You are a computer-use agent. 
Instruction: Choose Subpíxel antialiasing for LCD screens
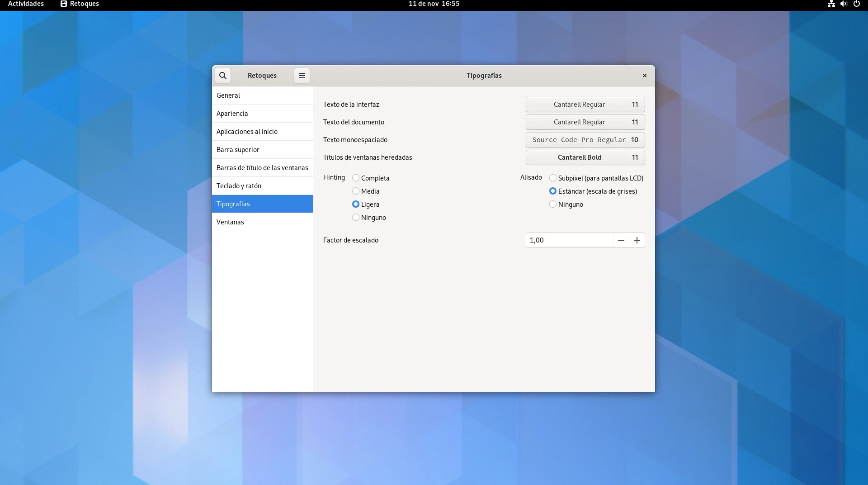pyautogui.click(x=552, y=178)
